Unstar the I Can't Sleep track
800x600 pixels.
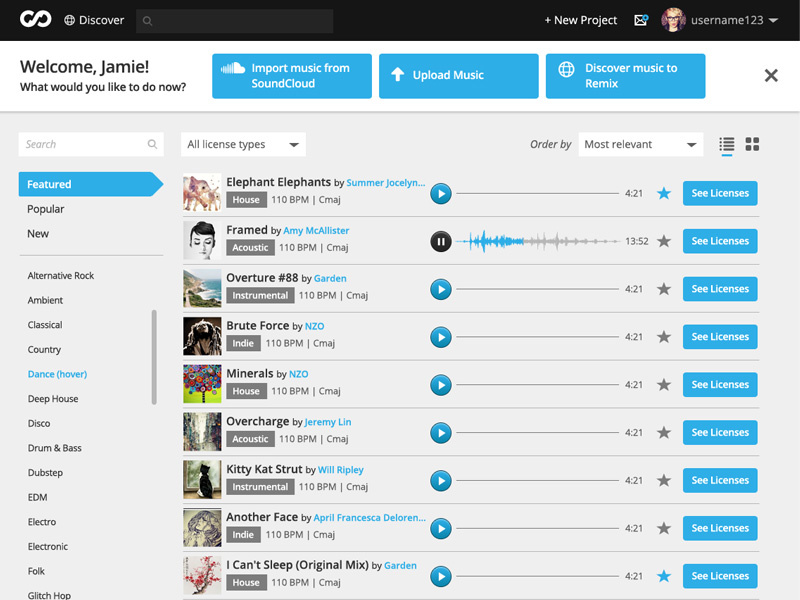(x=663, y=575)
